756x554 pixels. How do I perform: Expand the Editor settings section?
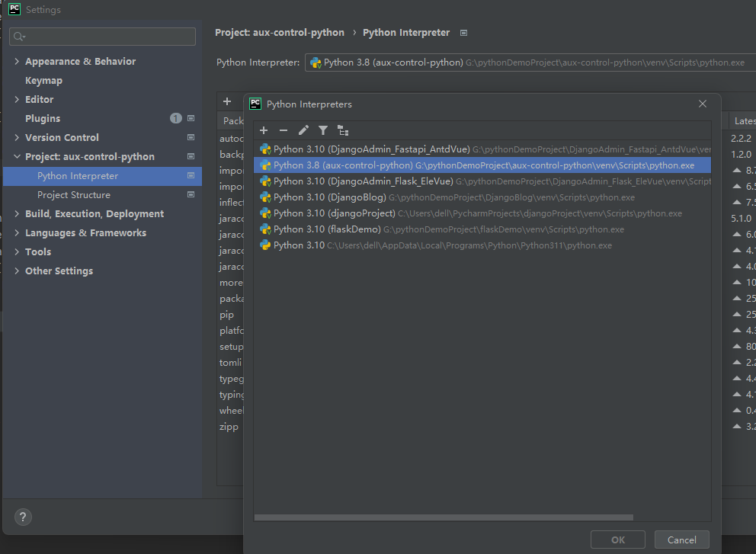[17, 99]
